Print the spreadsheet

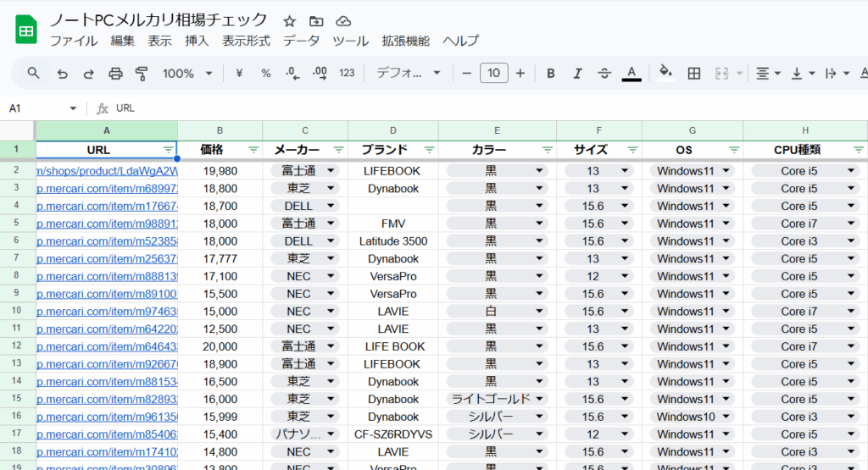coord(115,73)
